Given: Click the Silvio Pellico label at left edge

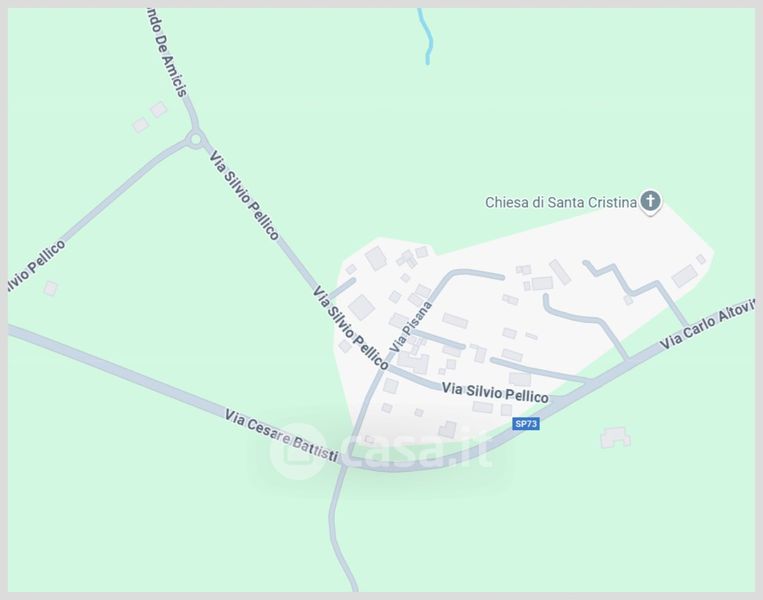Looking at the screenshot, I should coord(36,266).
